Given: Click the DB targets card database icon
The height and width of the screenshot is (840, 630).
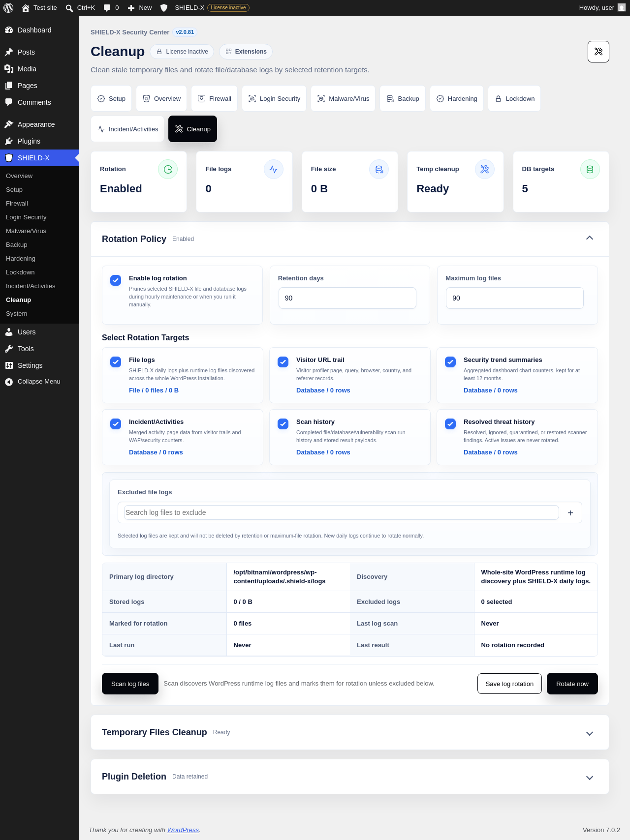Looking at the screenshot, I should point(590,169).
